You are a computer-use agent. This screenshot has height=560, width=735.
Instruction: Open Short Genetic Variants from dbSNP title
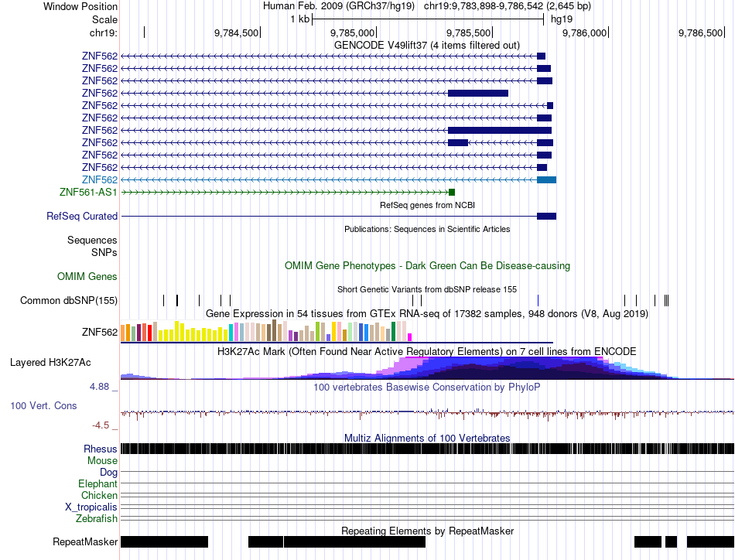click(427, 289)
